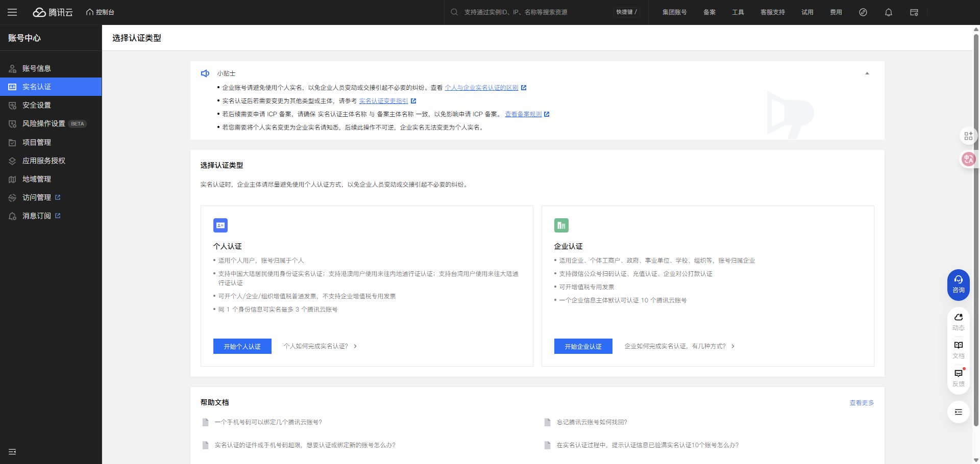The width and height of the screenshot is (980, 464).
Task: Click the translation language icon
Action: 968,159
